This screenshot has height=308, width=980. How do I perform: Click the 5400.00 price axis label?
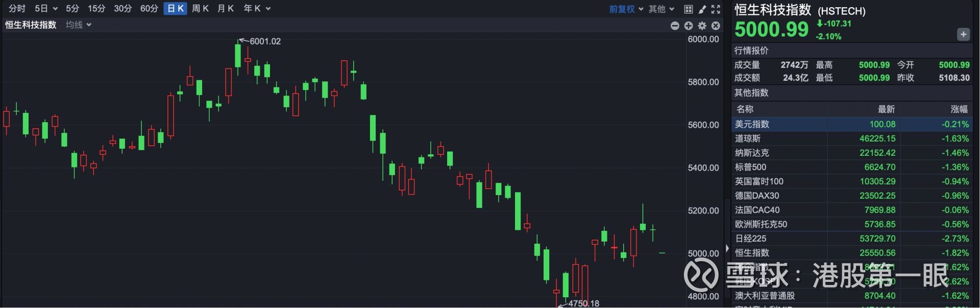[x=703, y=168]
